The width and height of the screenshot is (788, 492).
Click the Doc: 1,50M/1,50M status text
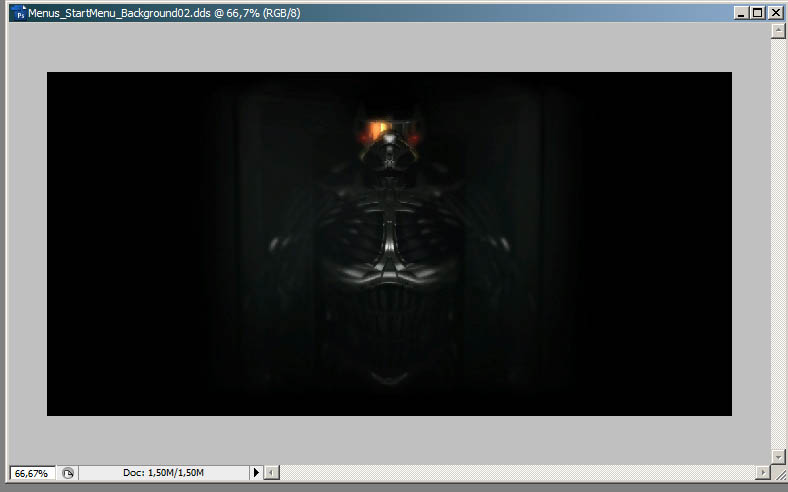163,472
